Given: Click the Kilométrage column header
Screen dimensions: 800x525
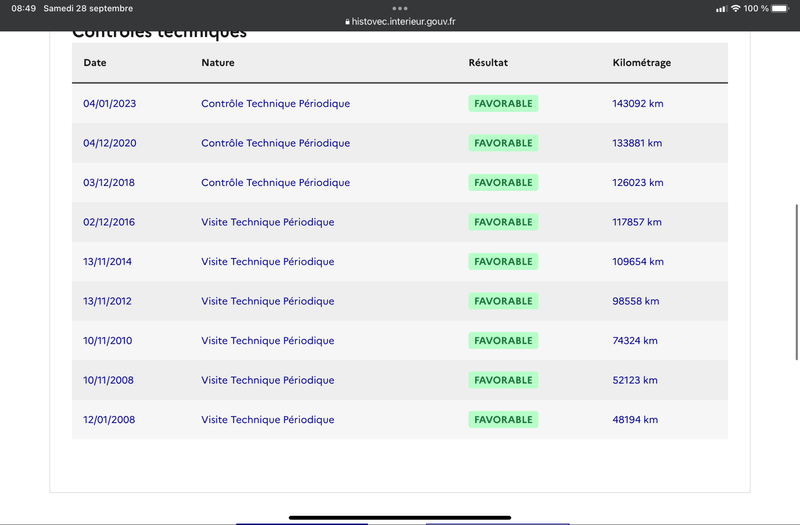Looking at the screenshot, I should [641, 63].
